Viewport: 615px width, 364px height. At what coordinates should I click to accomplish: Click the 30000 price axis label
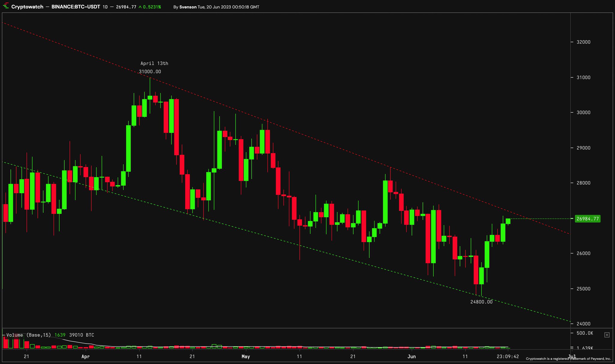(x=583, y=113)
